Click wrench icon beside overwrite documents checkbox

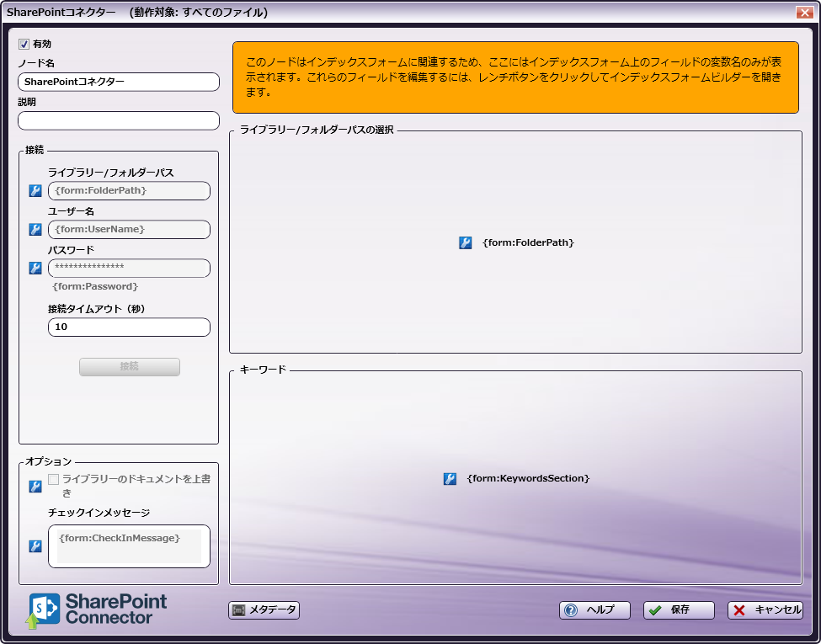tap(35, 487)
